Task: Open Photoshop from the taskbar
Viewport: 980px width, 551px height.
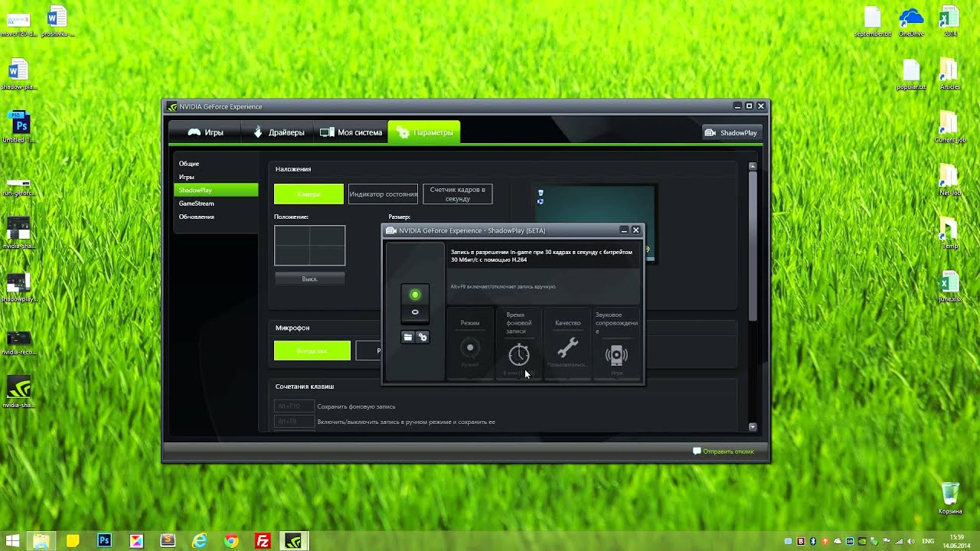Action: 104,540
